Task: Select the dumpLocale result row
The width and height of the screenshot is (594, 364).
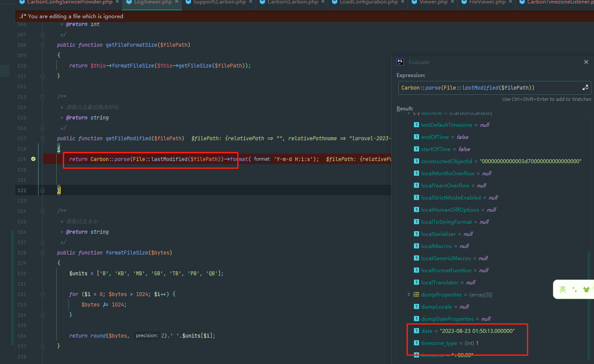Action: pos(491,306)
